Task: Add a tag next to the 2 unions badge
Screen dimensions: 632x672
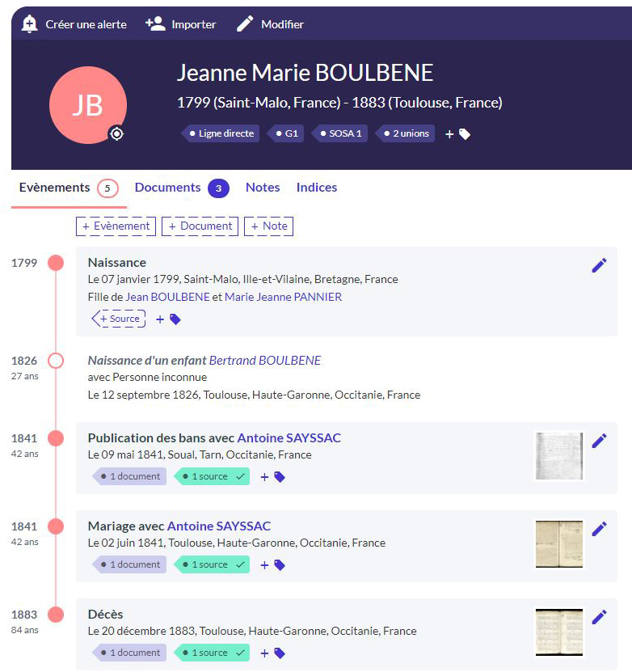Action: [458, 134]
